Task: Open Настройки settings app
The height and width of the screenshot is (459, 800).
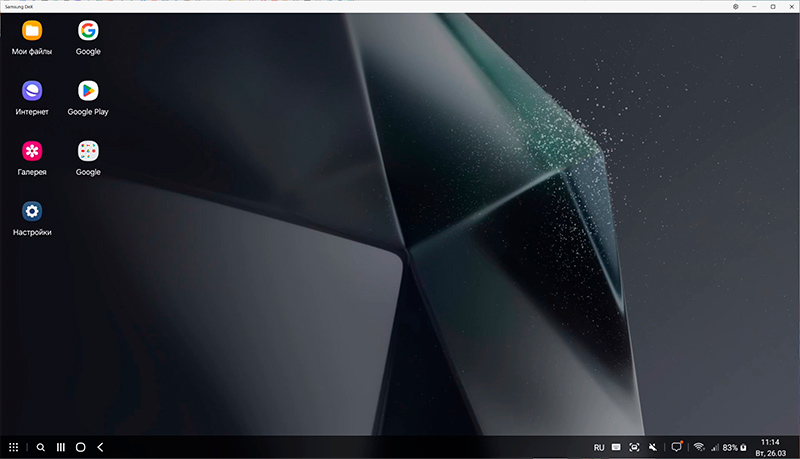Action: click(32, 211)
